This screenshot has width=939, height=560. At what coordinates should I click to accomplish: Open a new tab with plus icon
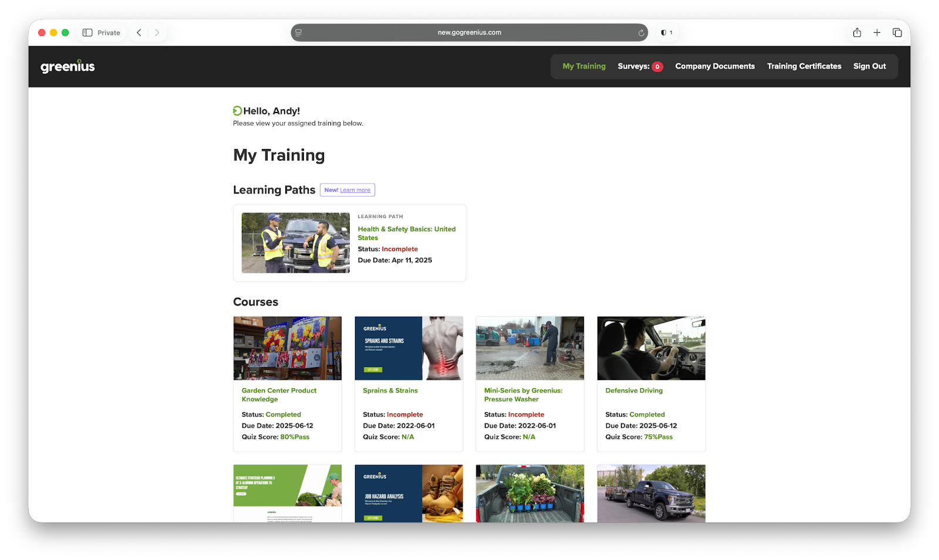pos(877,33)
